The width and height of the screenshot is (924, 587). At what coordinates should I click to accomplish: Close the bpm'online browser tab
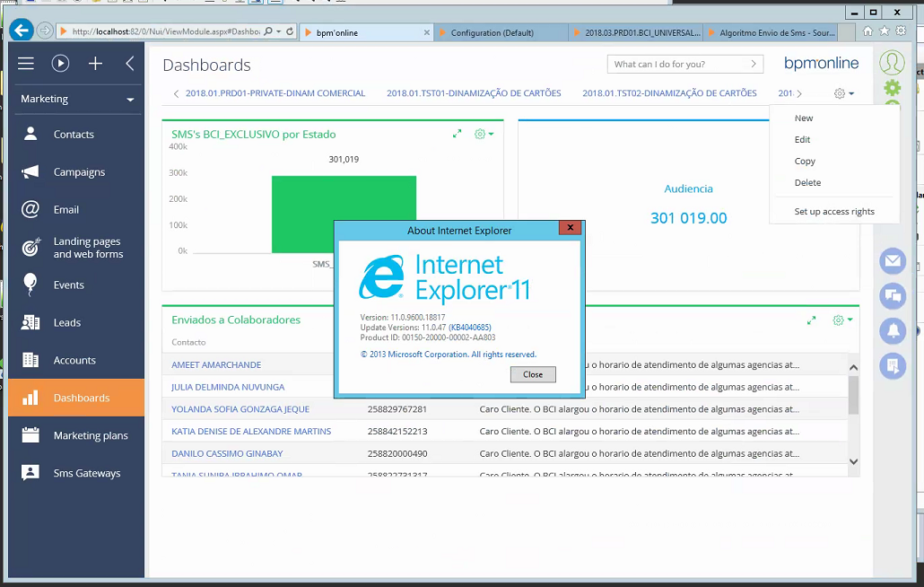427,32
